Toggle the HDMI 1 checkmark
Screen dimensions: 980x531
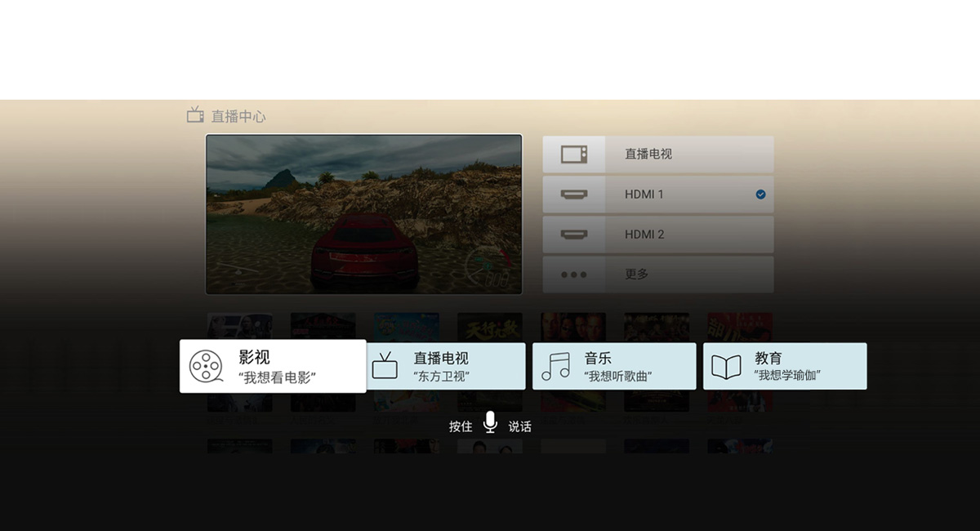coord(761,194)
